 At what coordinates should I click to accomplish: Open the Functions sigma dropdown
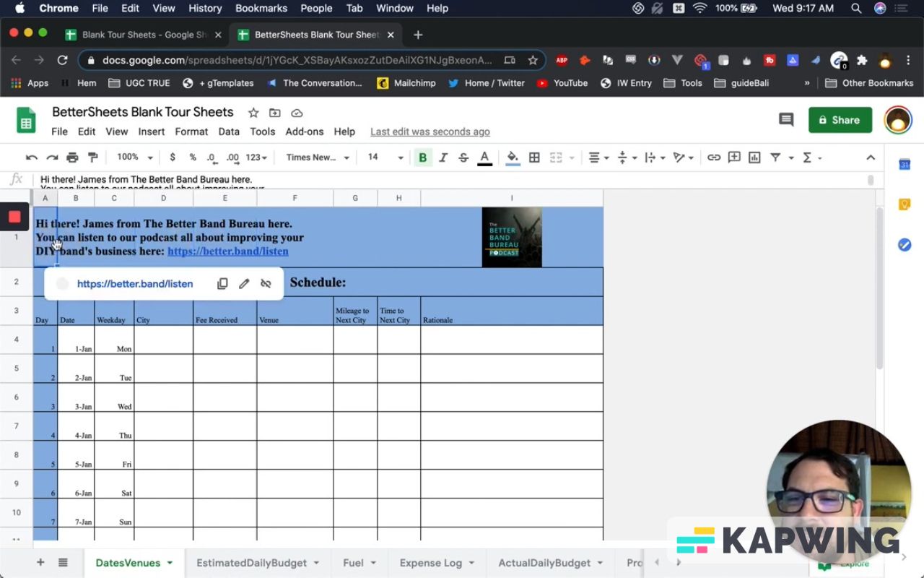pyautogui.click(x=811, y=158)
